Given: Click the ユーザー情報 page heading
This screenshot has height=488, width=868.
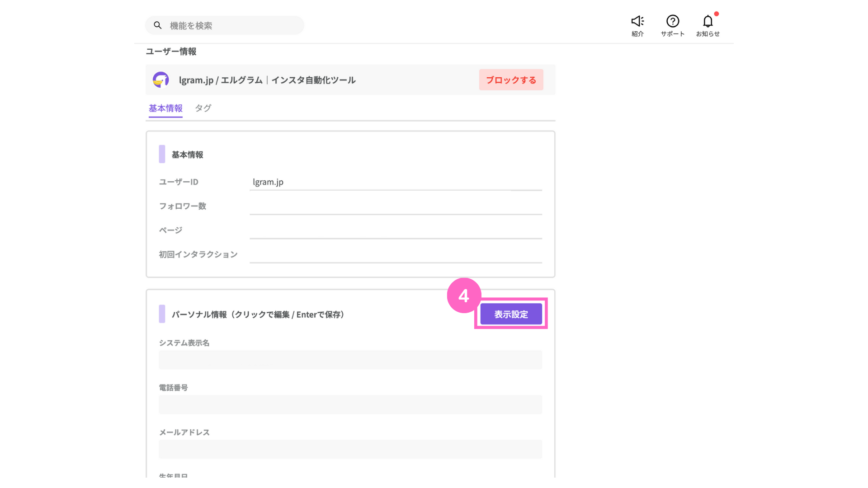Looking at the screenshot, I should [171, 52].
